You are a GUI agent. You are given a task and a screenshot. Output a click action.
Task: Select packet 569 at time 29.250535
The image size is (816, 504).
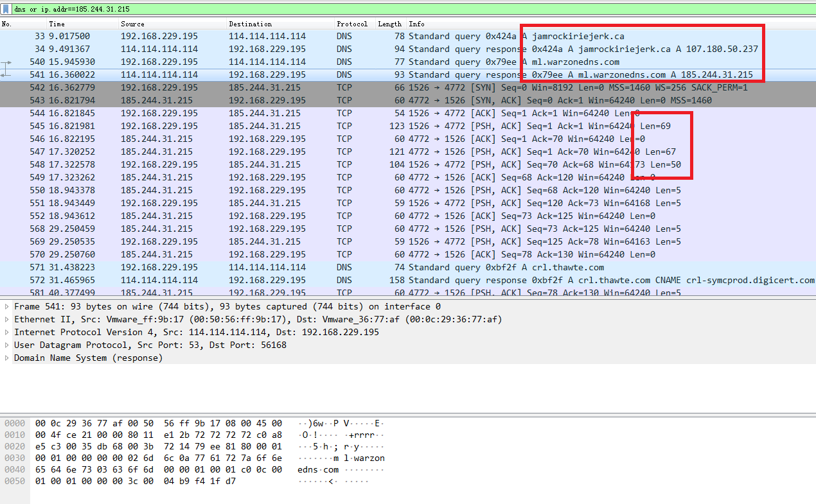408,241
